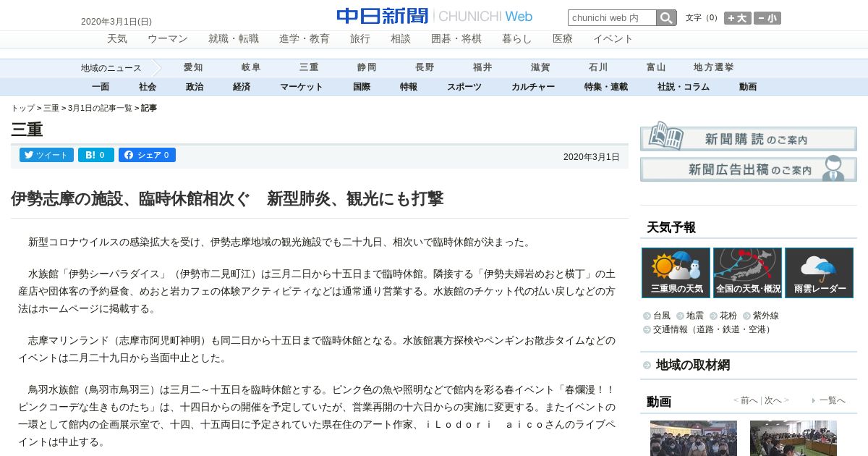868x456 pixels.
Task: Open 政治 section
Action: click(195, 87)
